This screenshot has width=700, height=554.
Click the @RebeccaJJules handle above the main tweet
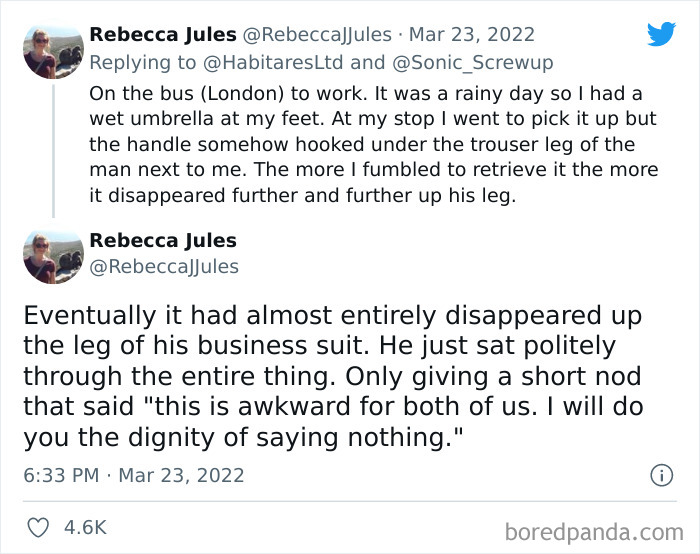tap(164, 266)
